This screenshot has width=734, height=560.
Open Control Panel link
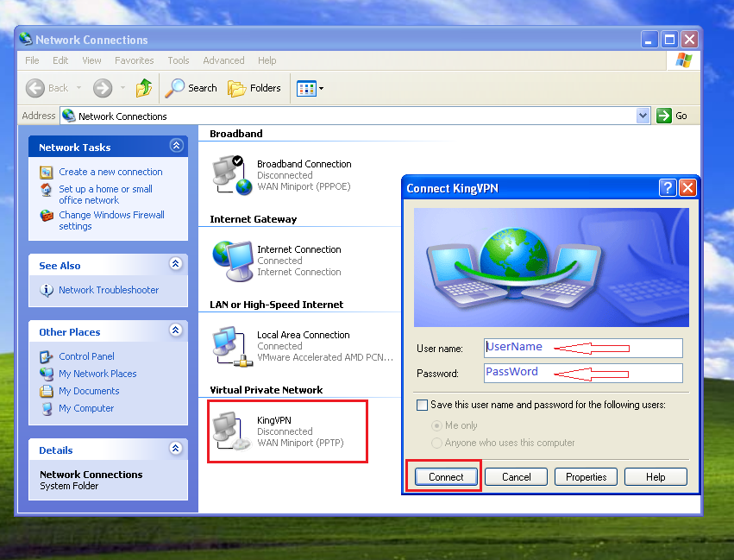pos(86,356)
